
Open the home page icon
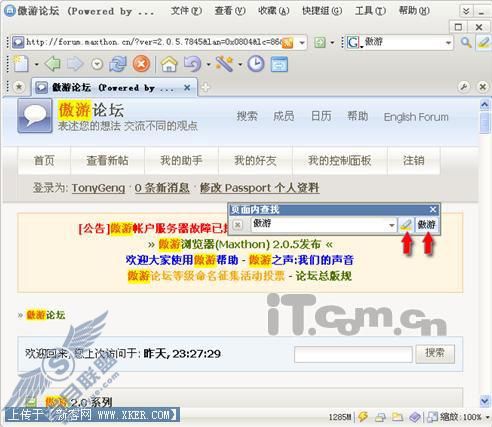tap(169, 64)
